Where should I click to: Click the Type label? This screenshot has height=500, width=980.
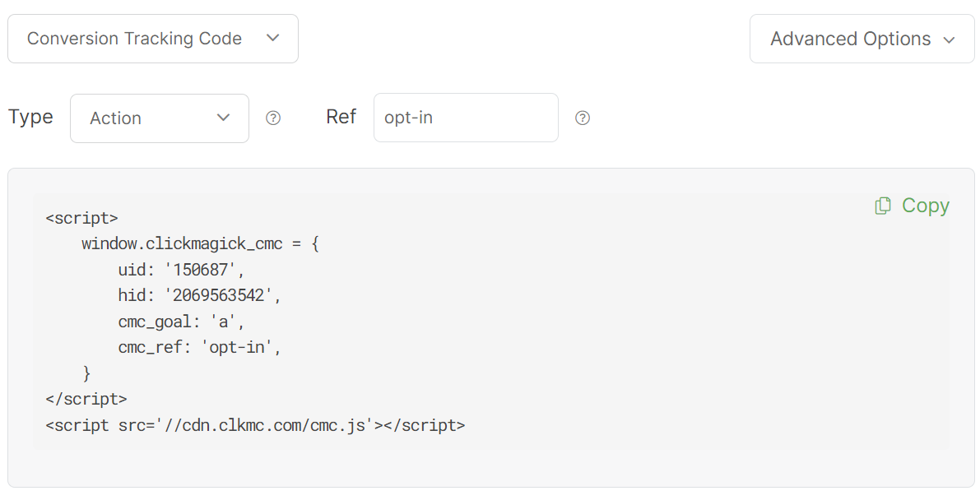[x=30, y=117]
